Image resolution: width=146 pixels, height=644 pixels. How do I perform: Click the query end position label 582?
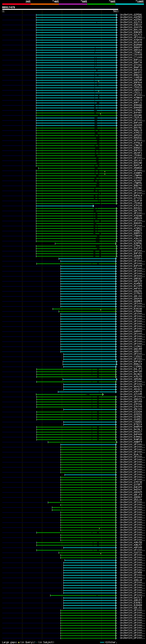pyautogui.click(x=115, y=11)
